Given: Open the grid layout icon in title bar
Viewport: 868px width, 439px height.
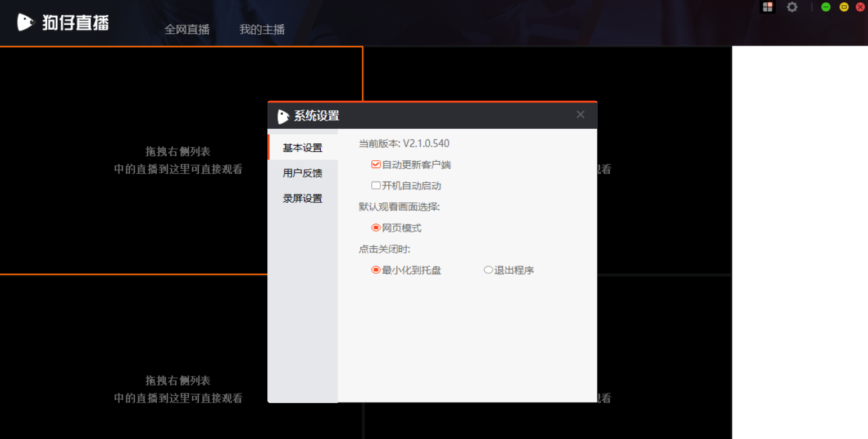Looking at the screenshot, I should tap(767, 7).
